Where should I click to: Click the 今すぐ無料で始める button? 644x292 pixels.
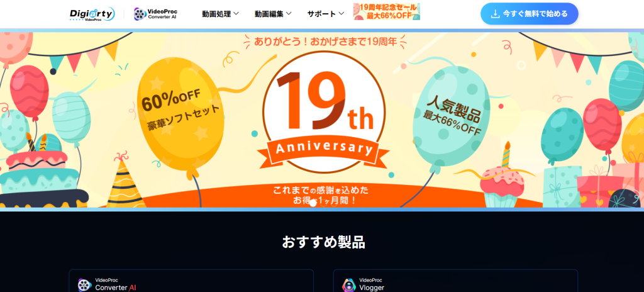coord(530,14)
